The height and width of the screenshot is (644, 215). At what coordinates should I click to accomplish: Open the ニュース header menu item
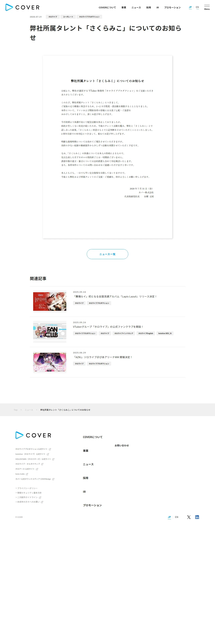click(136, 8)
